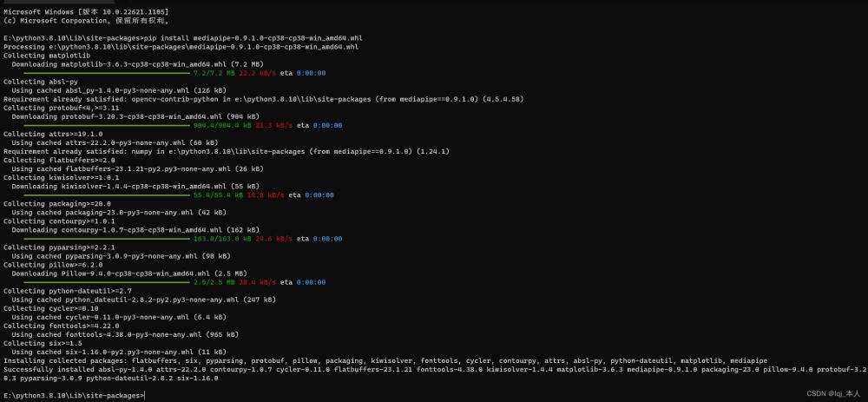Click the Successfully installed packages line
868x402 pixels.
coord(434,373)
